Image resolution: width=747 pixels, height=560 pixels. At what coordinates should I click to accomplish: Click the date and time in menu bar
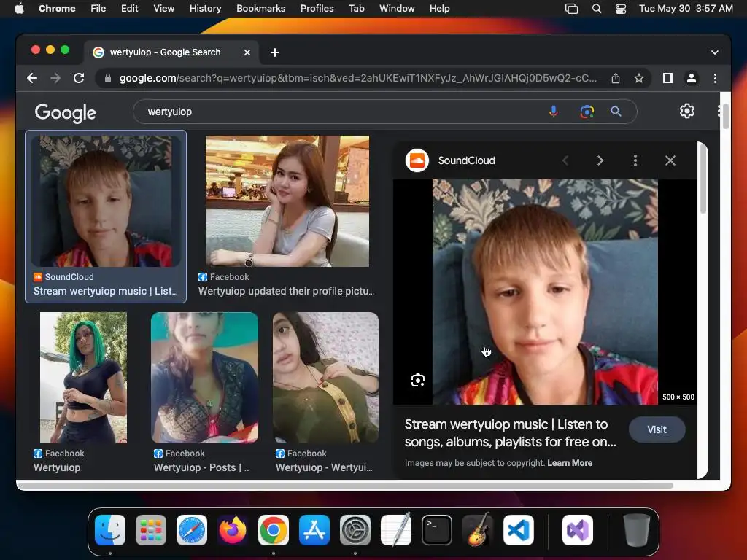(x=686, y=9)
